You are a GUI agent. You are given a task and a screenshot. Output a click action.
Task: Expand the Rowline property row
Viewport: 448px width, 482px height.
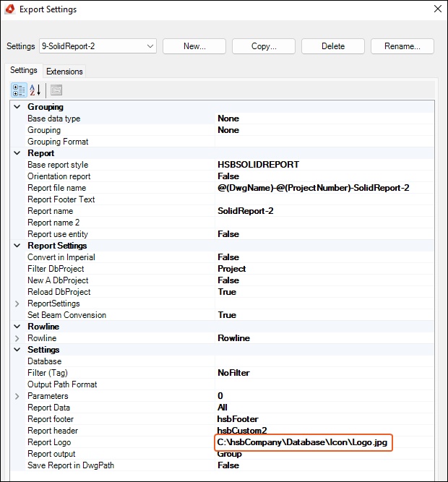click(x=17, y=338)
